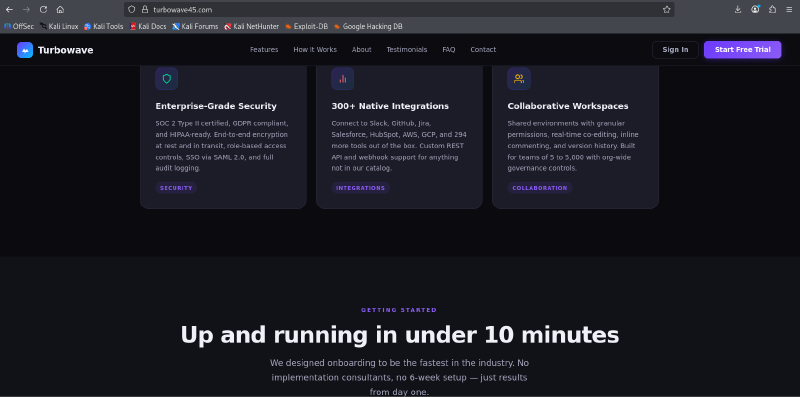This screenshot has width=800, height=397.
Task: Click the Sign In button
Action: click(x=675, y=49)
